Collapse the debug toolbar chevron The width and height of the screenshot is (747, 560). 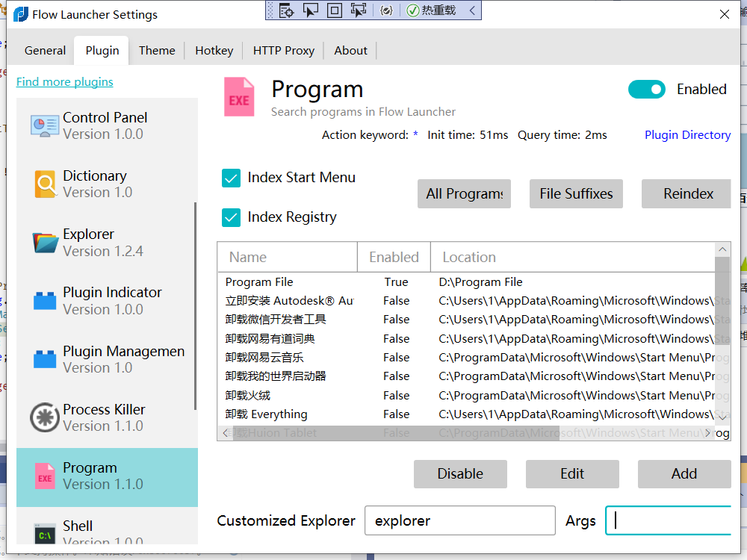pos(472,10)
